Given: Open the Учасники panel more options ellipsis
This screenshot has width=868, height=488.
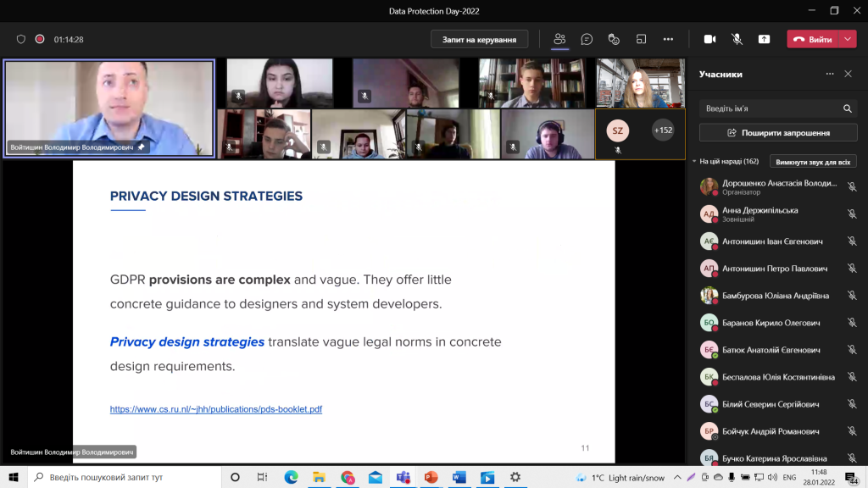Looking at the screenshot, I should 830,75.
